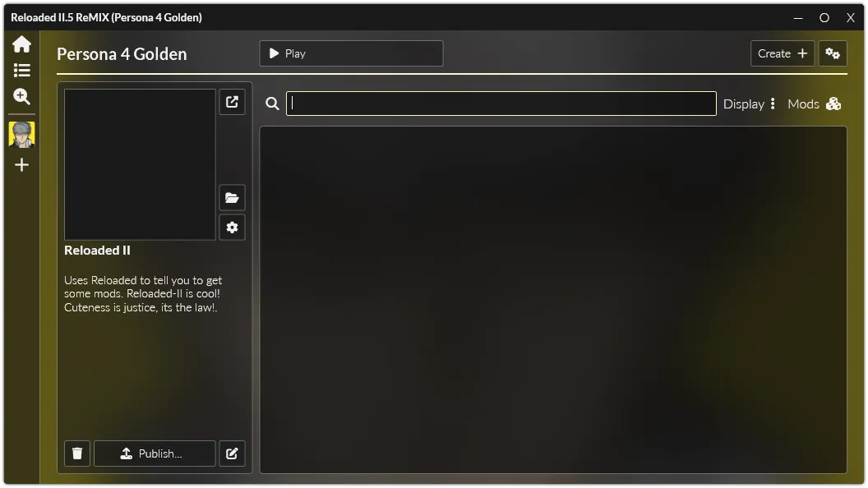Open the list view sidebar icon
868x488 pixels.
tap(21, 71)
